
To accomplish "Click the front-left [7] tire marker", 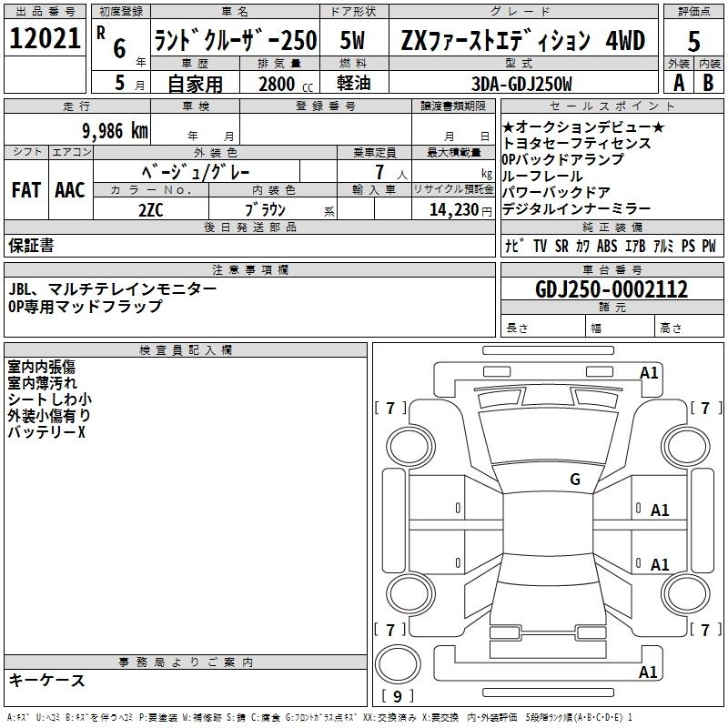I will click(x=390, y=408).
